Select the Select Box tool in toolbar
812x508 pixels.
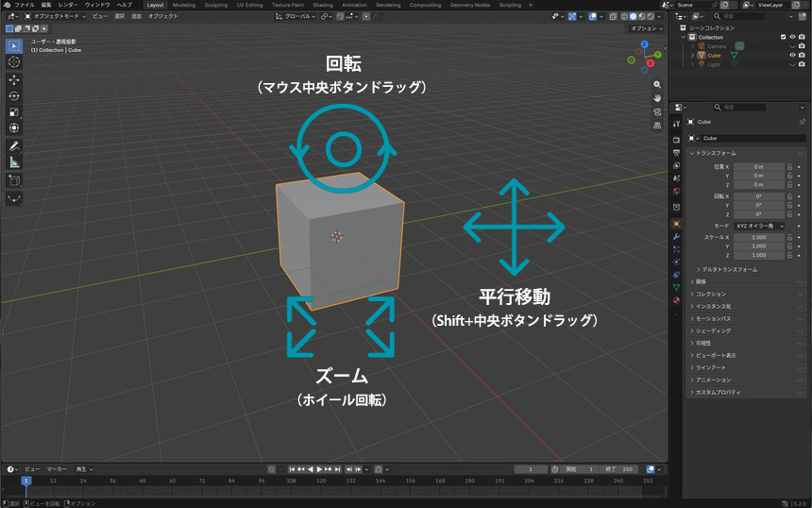point(14,46)
